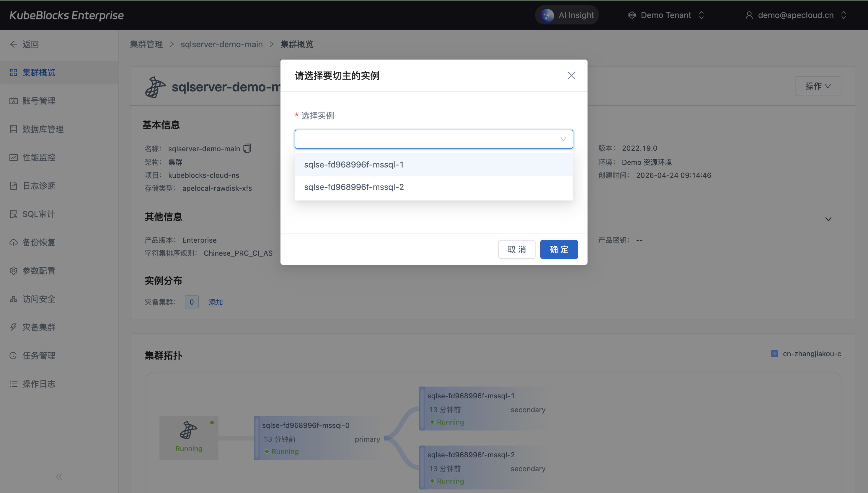Open 性能监控 from the sidebar
Image resolution: width=868 pixels, height=493 pixels.
[39, 157]
